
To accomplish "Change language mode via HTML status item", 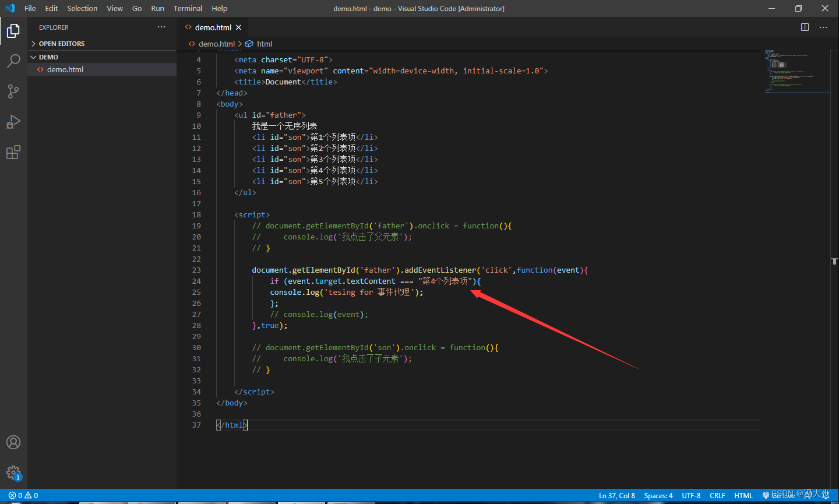I will 743,495.
